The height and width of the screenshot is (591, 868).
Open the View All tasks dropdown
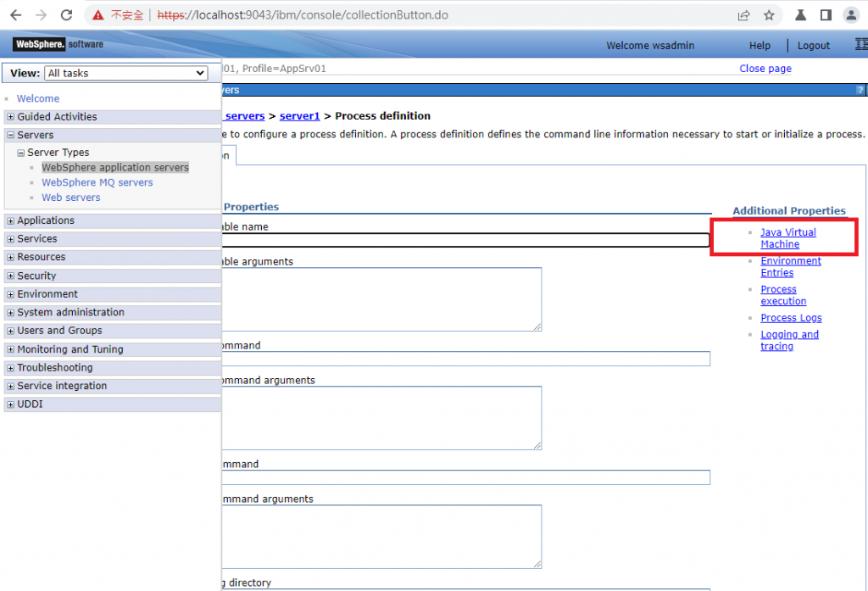tap(125, 73)
